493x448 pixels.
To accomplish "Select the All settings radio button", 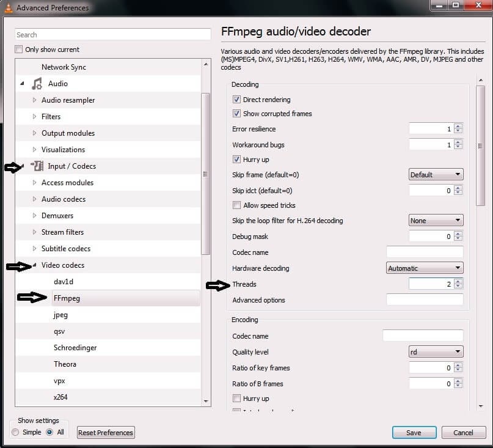I will coord(49,432).
